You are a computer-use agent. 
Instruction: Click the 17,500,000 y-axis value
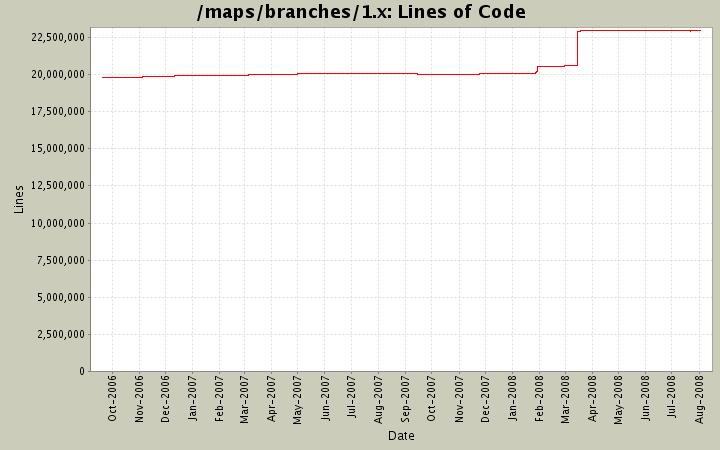[x=58, y=112]
